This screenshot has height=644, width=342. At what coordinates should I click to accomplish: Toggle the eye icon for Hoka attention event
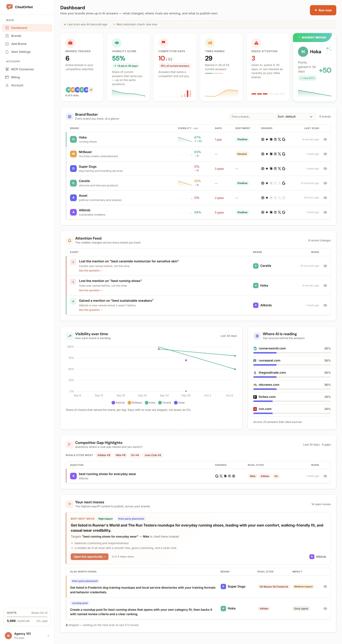tap(325, 286)
